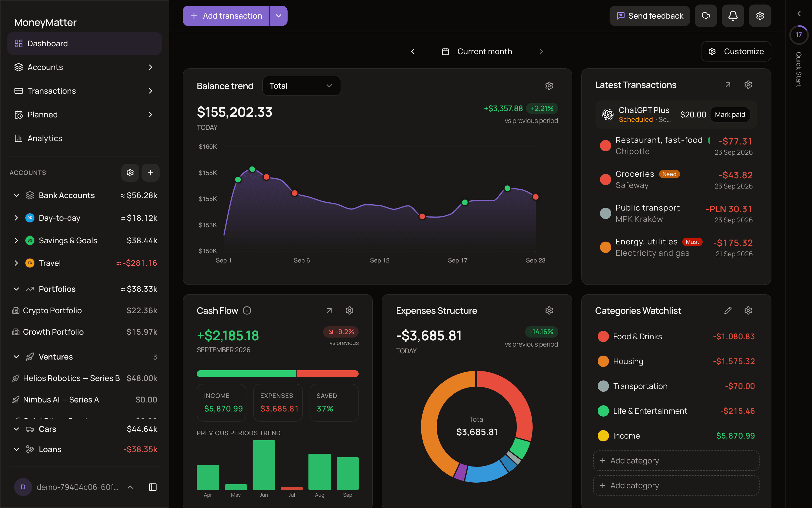
Task: Open Planned menu item
Action: point(85,115)
